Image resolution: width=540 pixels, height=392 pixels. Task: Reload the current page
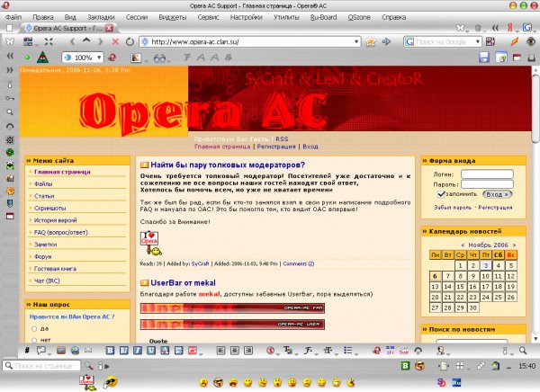point(130,42)
